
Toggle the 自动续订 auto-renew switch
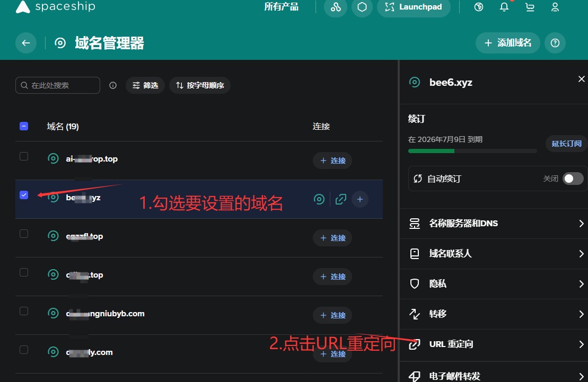click(573, 179)
